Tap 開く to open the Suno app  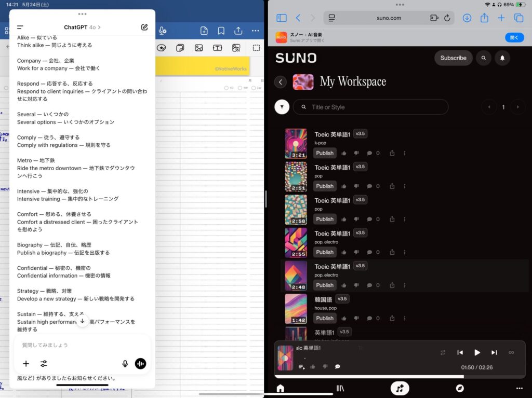coord(514,38)
